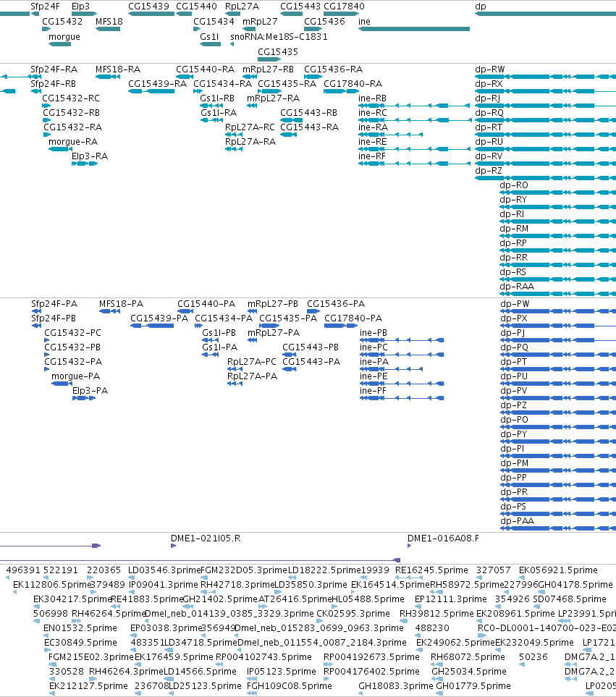Select transcript CG17840-RA
The height and width of the screenshot is (697, 616).
tap(353, 84)
